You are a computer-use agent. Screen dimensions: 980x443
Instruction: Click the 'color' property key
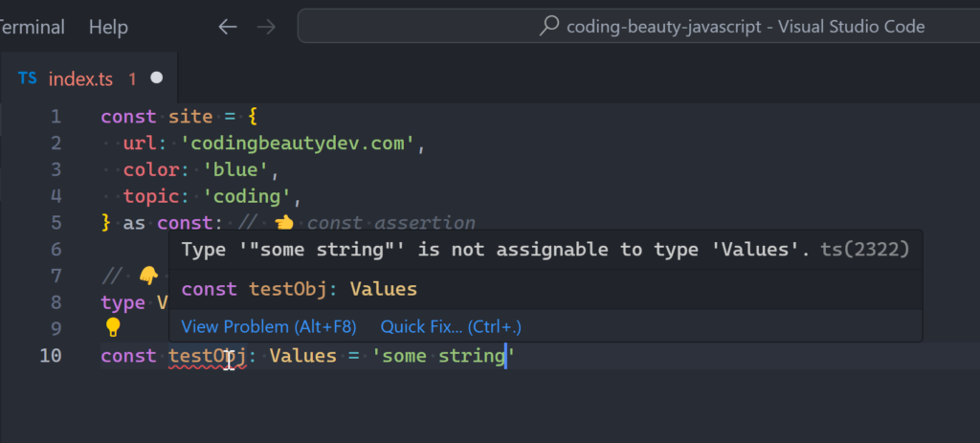(151, 170)
